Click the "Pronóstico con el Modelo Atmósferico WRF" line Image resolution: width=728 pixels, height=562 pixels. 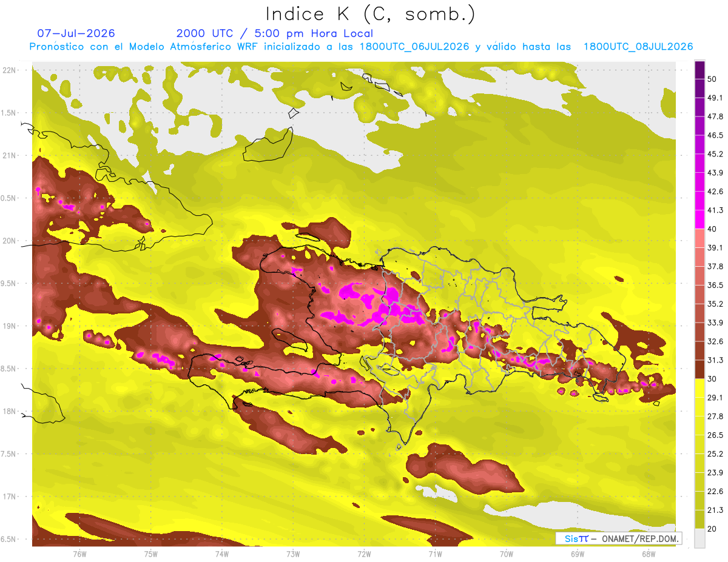(x=362, y=47)
